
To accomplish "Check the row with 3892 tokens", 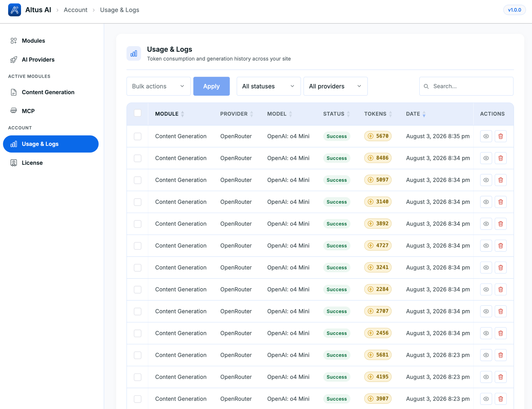I will (137, 224).
